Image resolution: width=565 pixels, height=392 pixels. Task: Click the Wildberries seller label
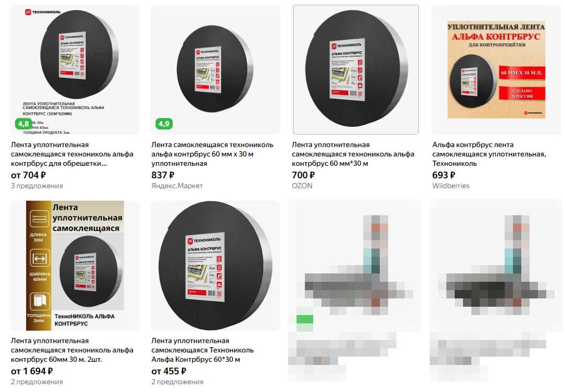click(451, 186)
